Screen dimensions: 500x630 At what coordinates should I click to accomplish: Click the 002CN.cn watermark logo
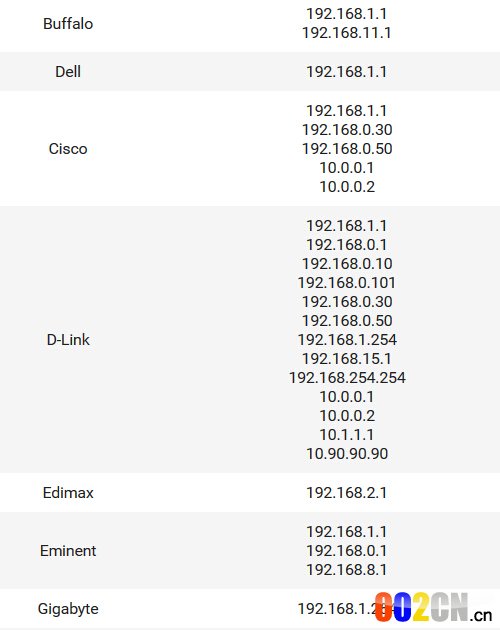pos(433,607)
